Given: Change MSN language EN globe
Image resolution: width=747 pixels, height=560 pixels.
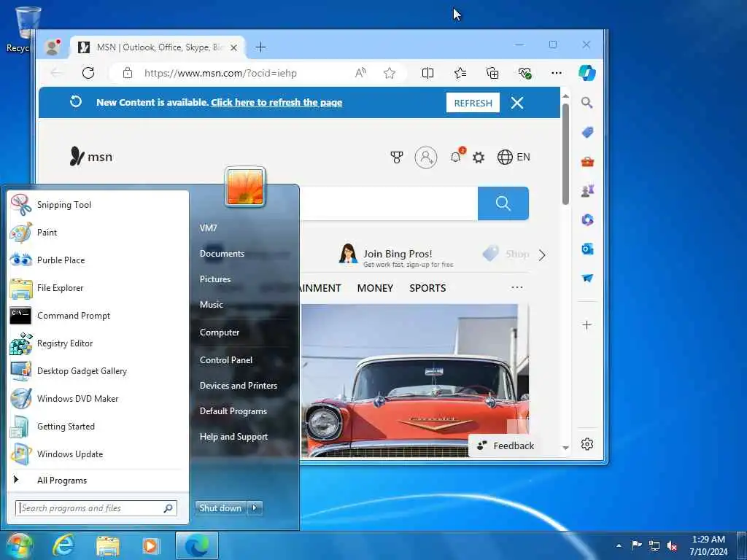Looking at the screenshot, I should [x=514, y=157].
